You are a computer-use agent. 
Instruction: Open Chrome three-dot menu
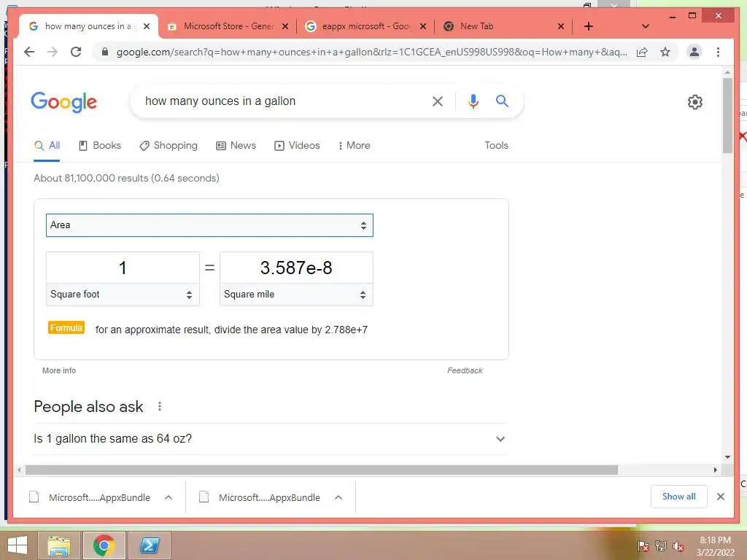click(718, 52)
